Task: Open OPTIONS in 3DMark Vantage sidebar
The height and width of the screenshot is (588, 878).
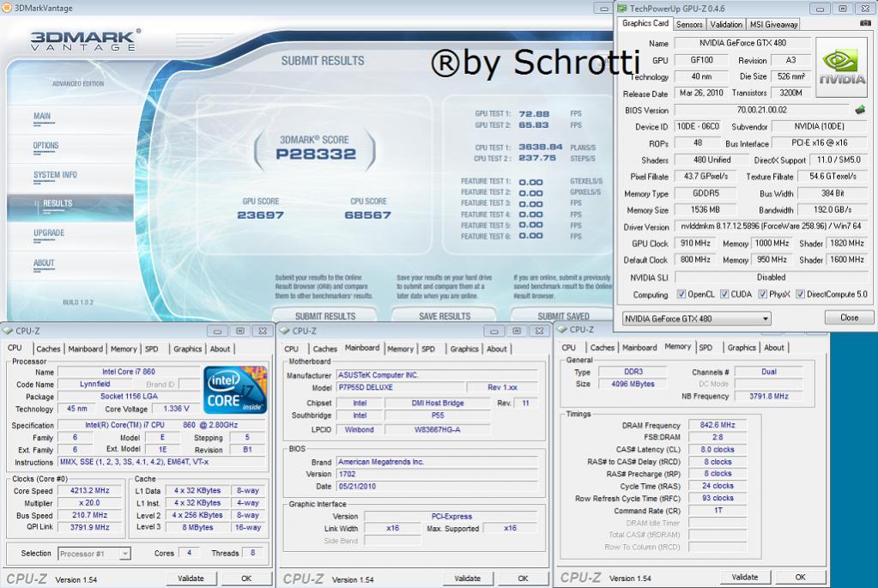Action: tap(45, 146)
